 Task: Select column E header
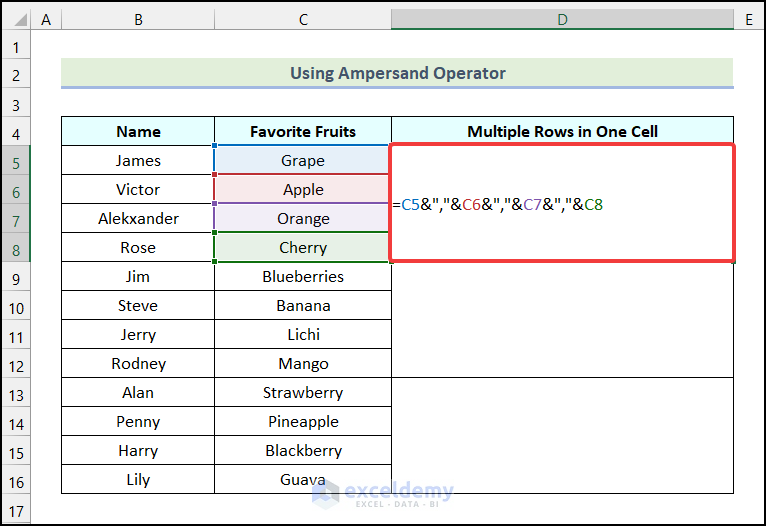tap(749, 20)
